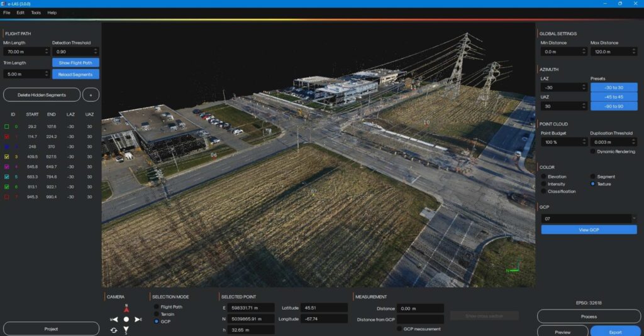The height and width of the screenshot is (336, 644).
Task: Click the Show Flight Path button
Action: click(75, 63)
